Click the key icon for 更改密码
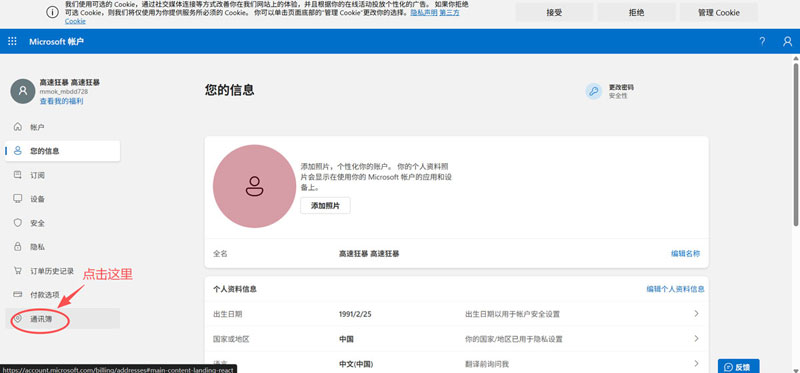The height and width of the screenshot is (373, 800). 593,91
